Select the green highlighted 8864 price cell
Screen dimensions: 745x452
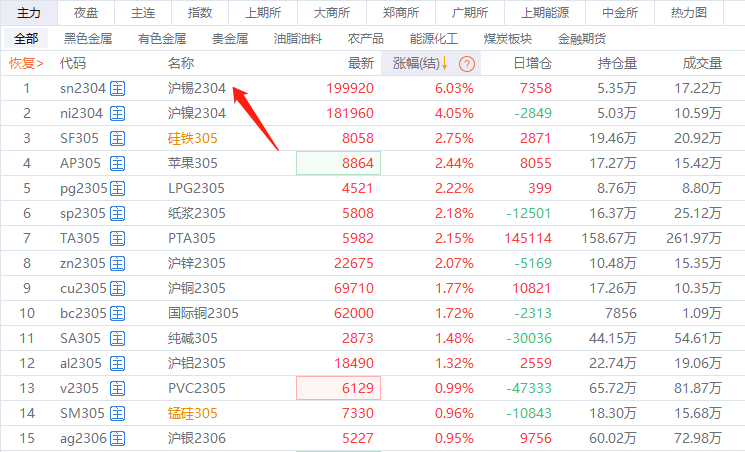pos(338,163)
